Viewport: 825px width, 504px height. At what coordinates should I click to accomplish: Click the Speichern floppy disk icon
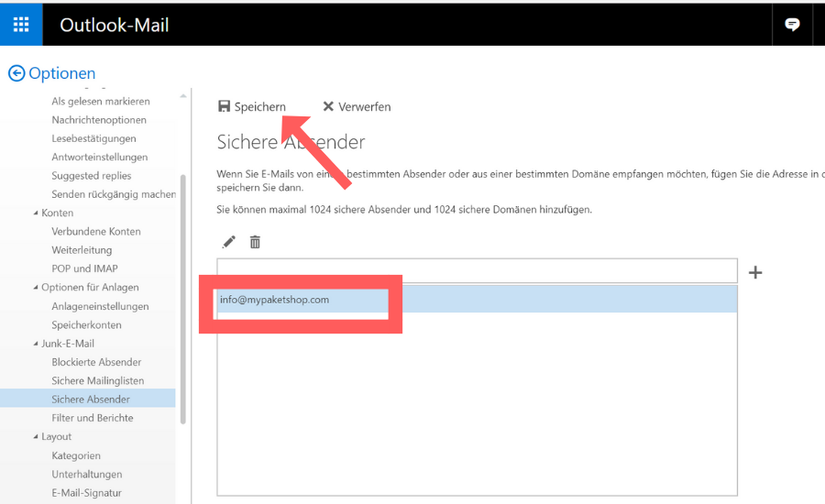click(x=225, y=106)
